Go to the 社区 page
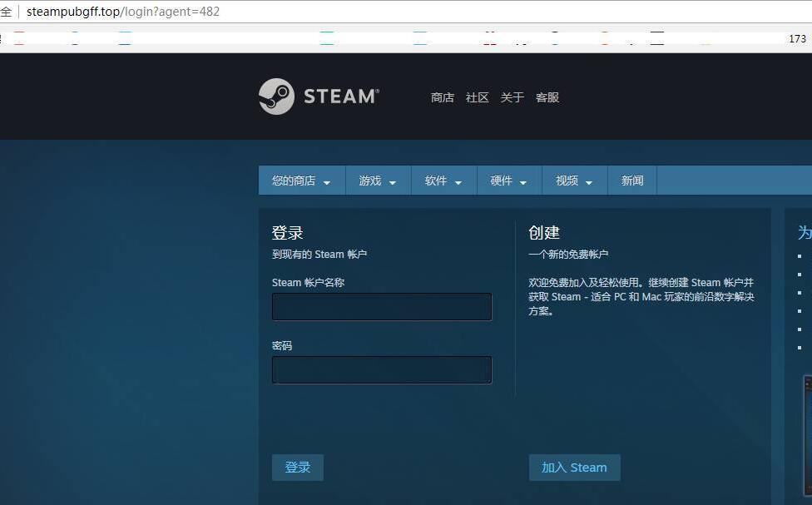The height and width of the screenshot is (505, 812). 478,97
